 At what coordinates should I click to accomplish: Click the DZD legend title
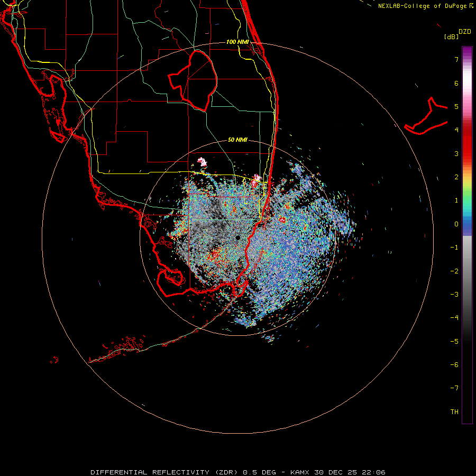coord(465,32)
